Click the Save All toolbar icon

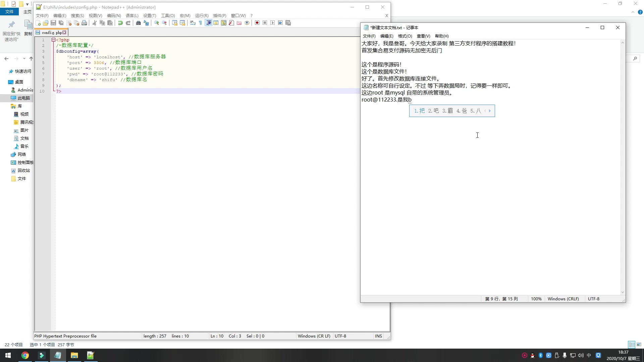[61, 23]
